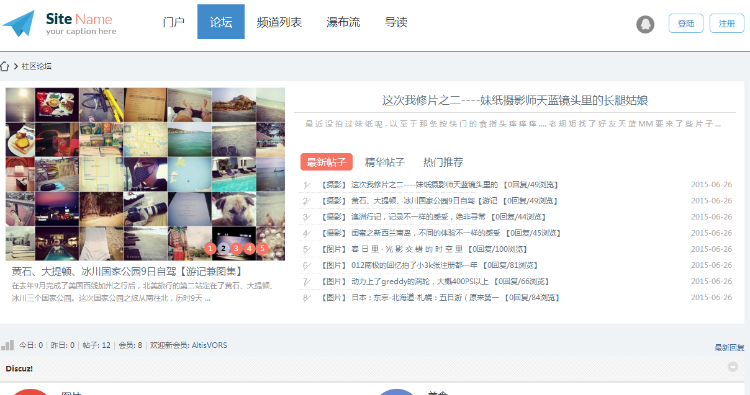
Task: Click the 昨日: 0 statistic
Action: (63, 345)
